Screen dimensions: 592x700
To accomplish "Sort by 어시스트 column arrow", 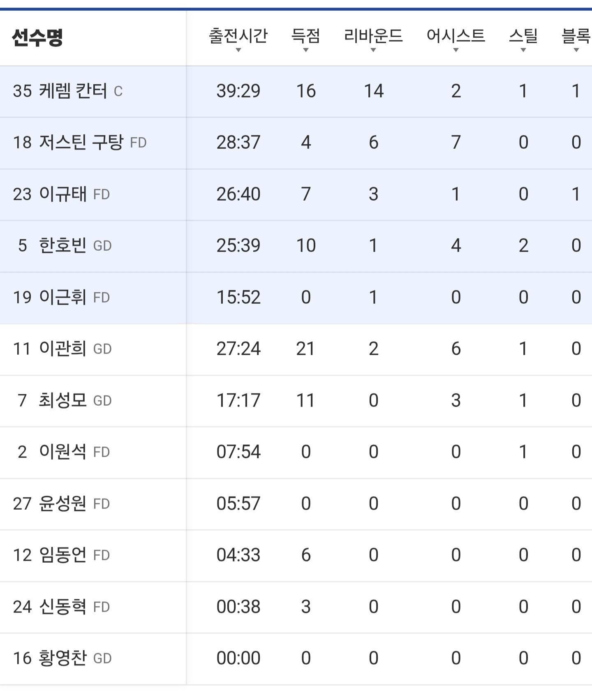I will [x=456, y=50].
